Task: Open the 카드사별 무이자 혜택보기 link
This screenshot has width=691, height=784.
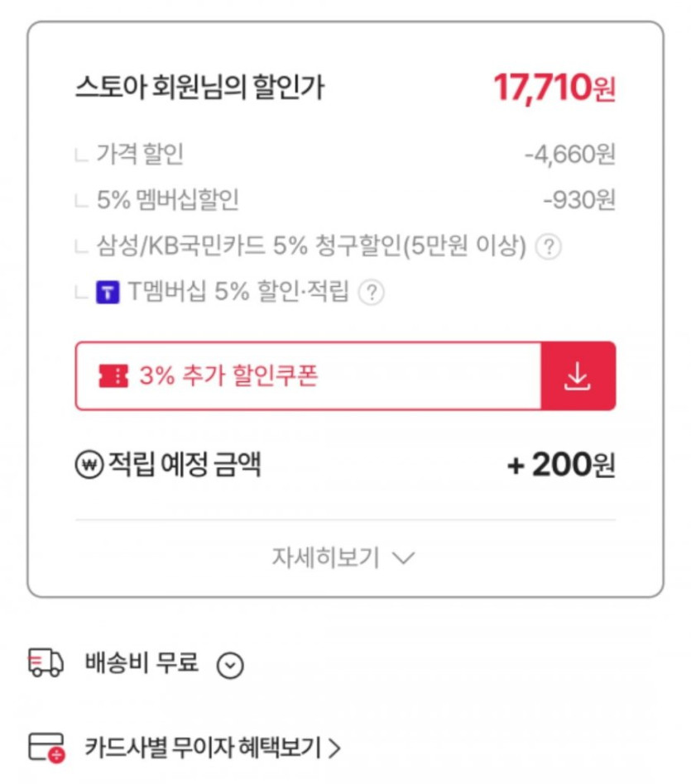Action: (203, 748)
